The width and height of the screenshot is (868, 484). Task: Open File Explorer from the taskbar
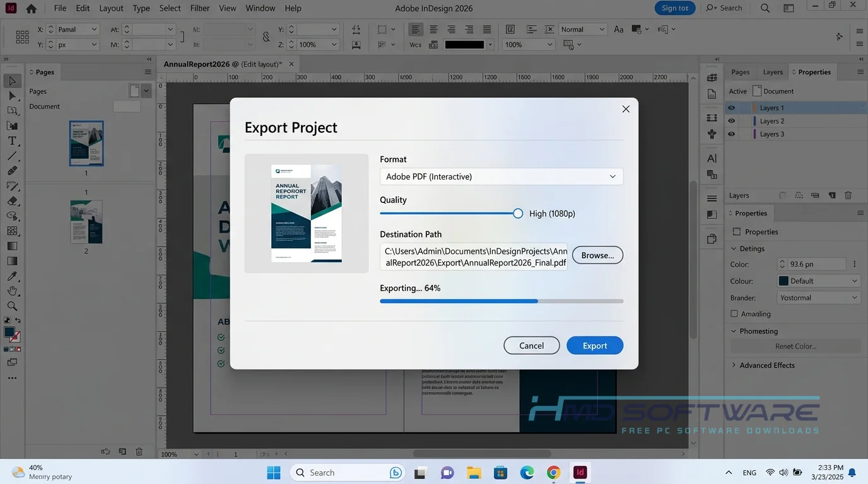pyautogui.click(x=474, y=472)
